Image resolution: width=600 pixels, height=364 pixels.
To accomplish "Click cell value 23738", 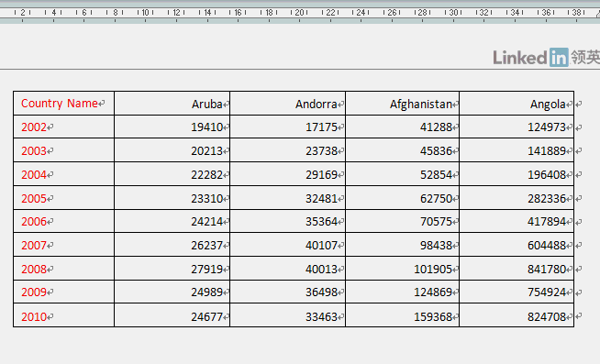I will (321, 150).
